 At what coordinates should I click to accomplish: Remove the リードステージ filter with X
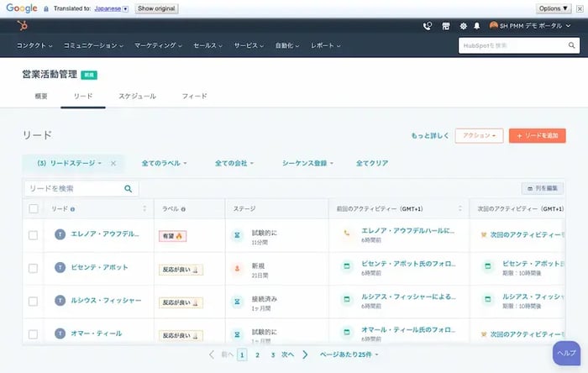(x=113, y=163)
